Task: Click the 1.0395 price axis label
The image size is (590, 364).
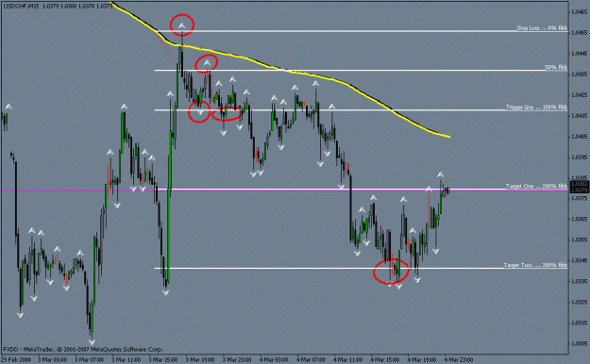Action: coord(579,157)
